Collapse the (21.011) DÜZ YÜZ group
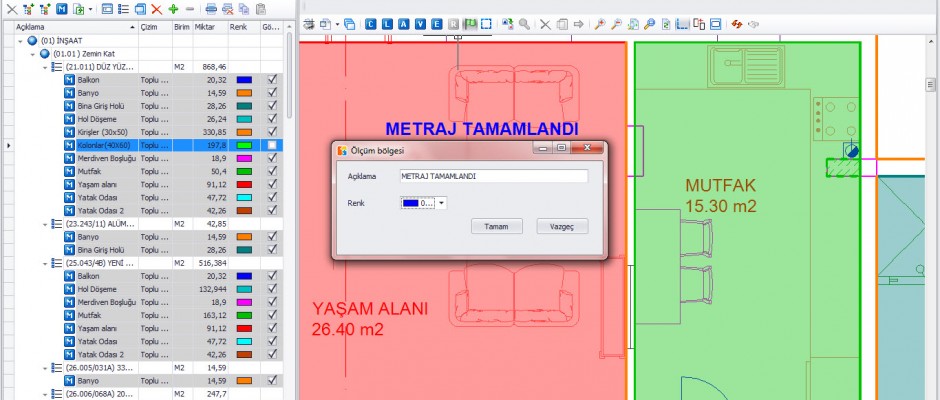This screenshot has height=400, width=940. (45, 66)
